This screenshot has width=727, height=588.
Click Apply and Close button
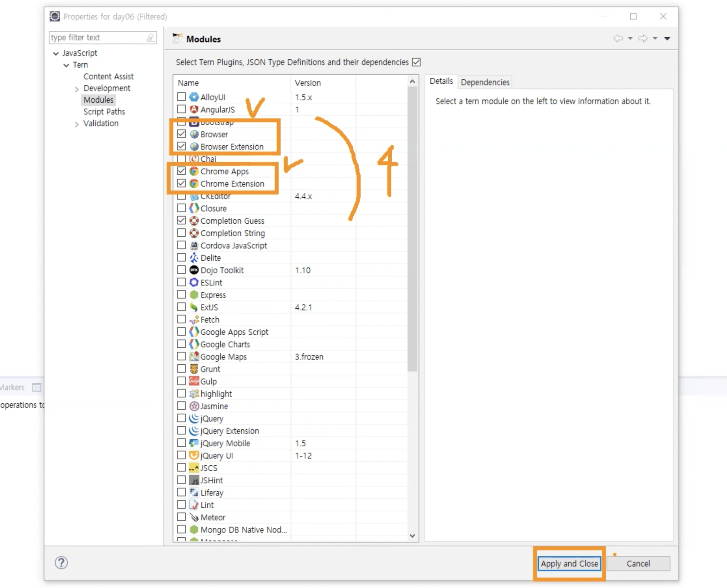pyautogui.click(x=569, y=563)
